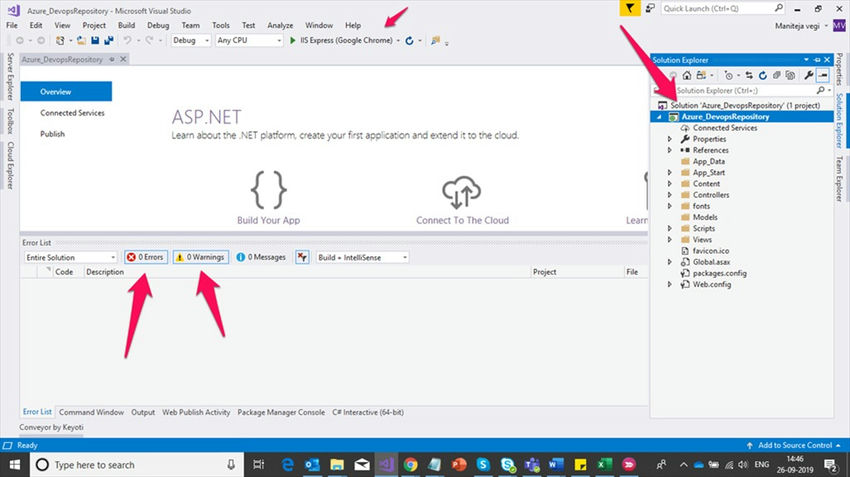Click the Solution Explorer search magnifier icon
Screen dimensions: 850x477
(x=821, y=91)
